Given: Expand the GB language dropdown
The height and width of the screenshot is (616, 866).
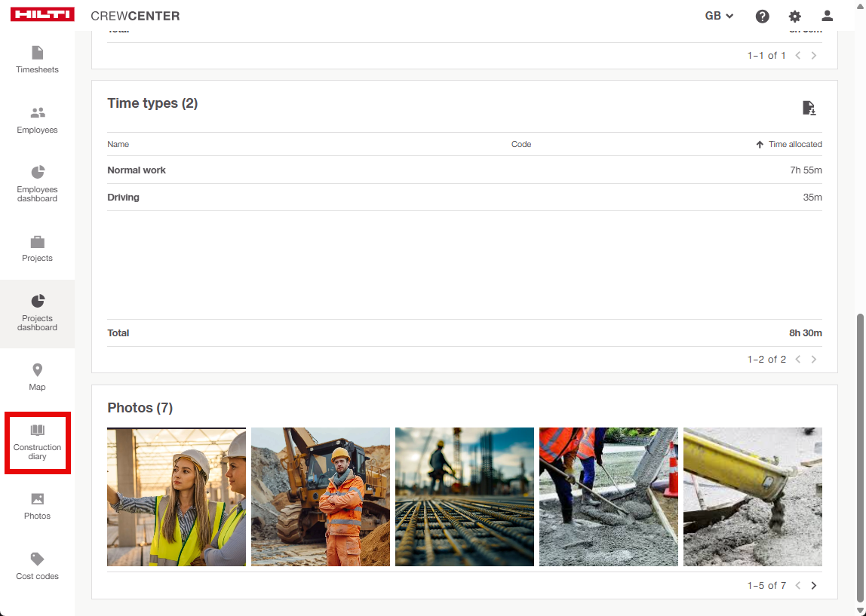Looking at the screenshot, I should point(719,16).
